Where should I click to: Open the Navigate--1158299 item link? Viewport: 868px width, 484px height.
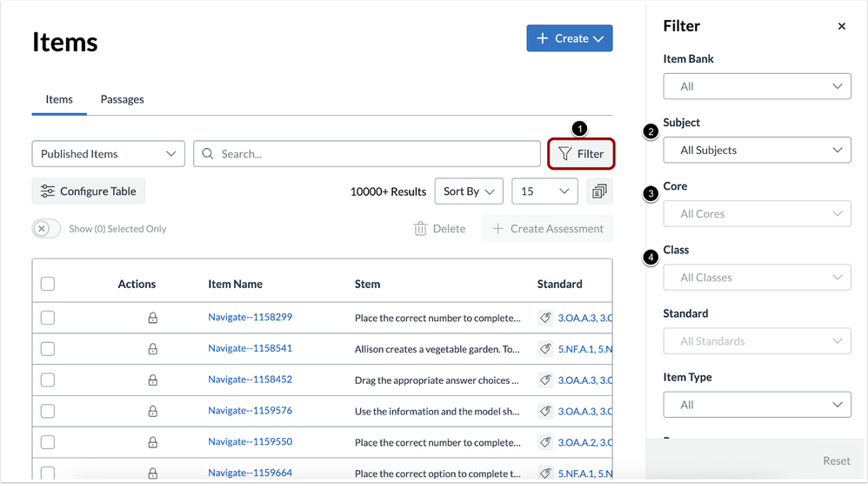(x=250, y=318)
